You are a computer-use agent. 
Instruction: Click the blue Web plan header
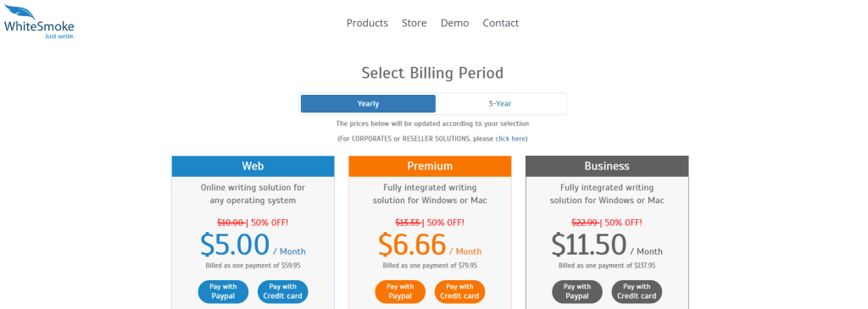pos(253,166)
